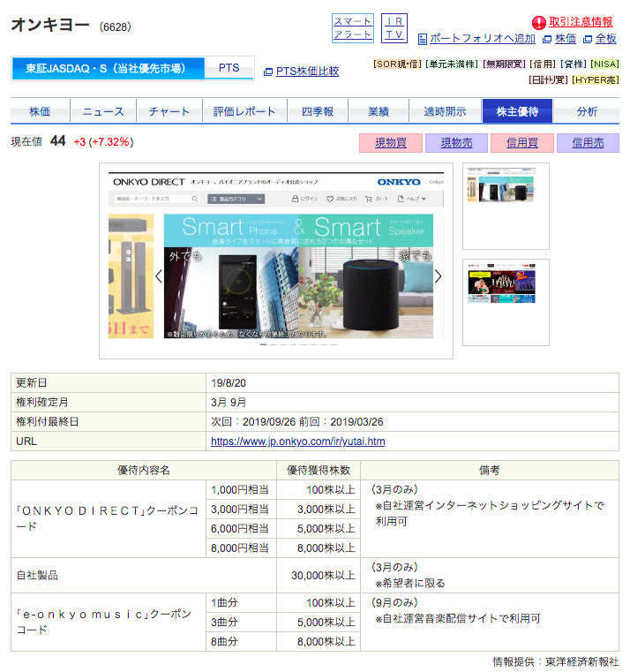Click the red trading caution exclamation icon
This screenshot has width=630, height=672.
coord(539,22)
